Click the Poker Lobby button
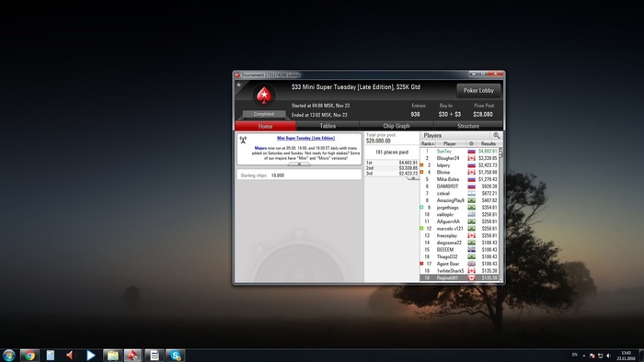 pyautogui.click(x=478, y=90)
